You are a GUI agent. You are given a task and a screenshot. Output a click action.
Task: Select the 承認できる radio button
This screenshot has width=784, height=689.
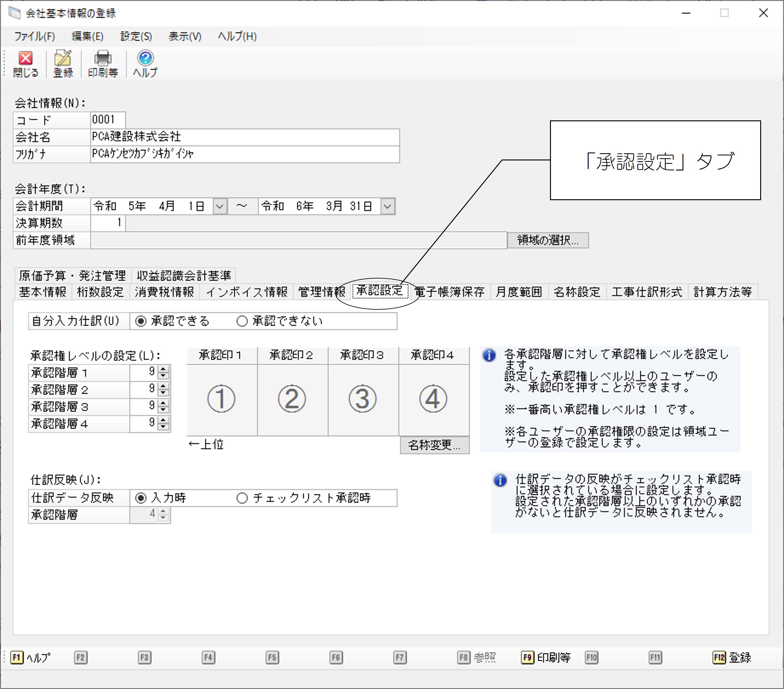[x=141, y=321]
